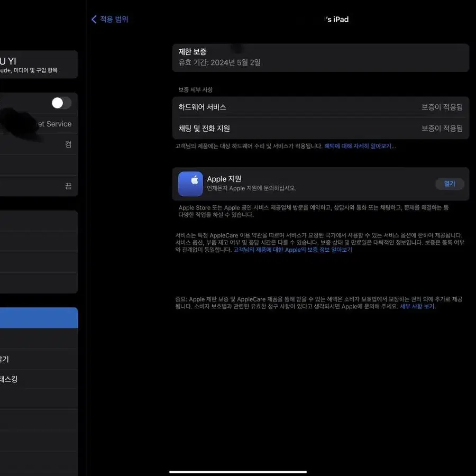Open the U YI account row in sidebar
Image resolution: width=476 pixels, height=476 pixels.
click(x=39, y=65)
